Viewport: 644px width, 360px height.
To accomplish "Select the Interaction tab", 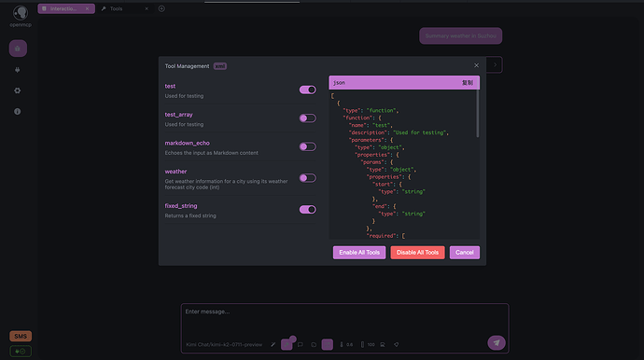I will [66, 8].
